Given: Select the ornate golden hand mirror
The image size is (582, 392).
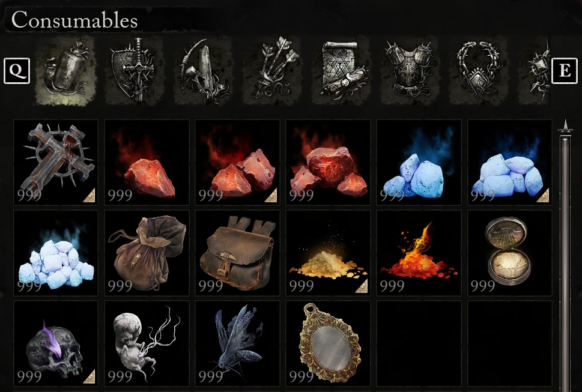Looking at the screenshot, I should pos(328,344).
